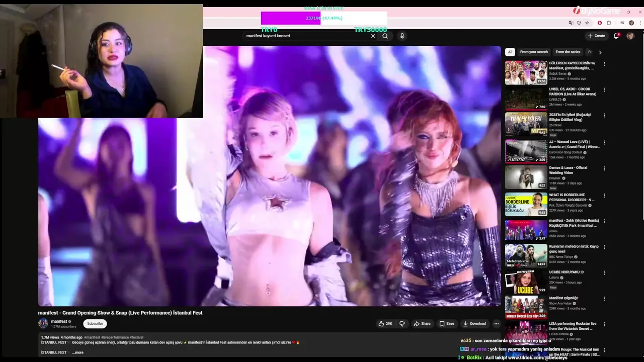Select From the series chip
644x362 pixels.
coord(568,52)
